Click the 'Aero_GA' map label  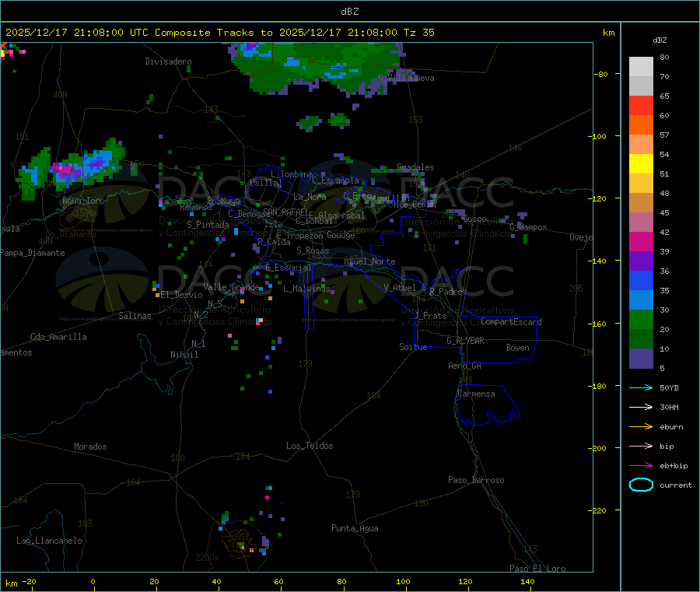465,366
